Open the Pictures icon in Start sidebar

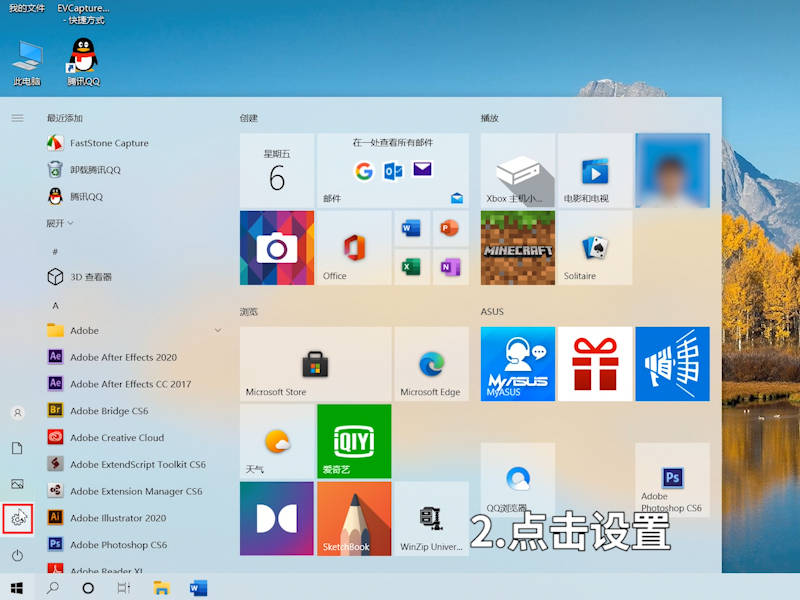tap(17, 484)
